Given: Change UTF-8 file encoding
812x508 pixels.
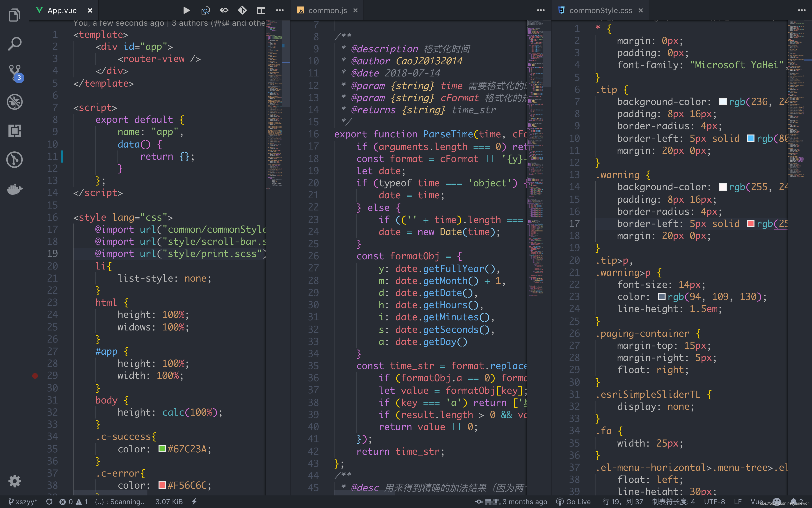Looking at the screenshot, I should [714, 502].
